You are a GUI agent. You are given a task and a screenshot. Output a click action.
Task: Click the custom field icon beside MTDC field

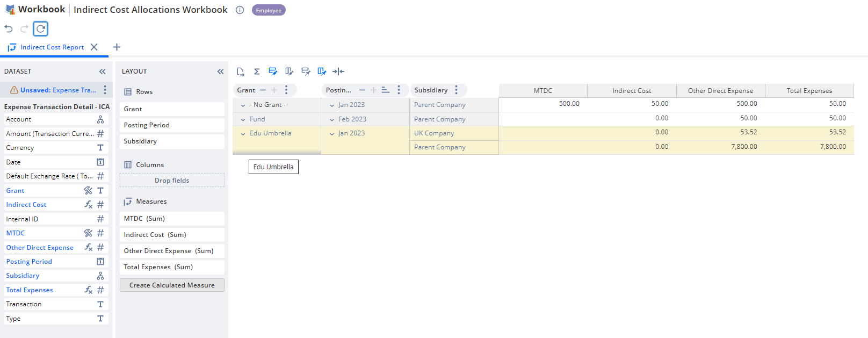coord(88,233)
